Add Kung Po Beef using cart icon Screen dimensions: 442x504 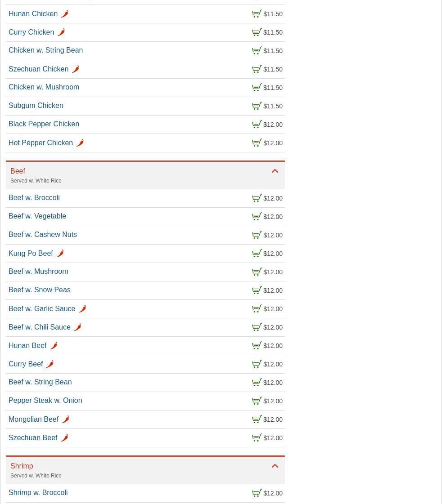(257, 254)
